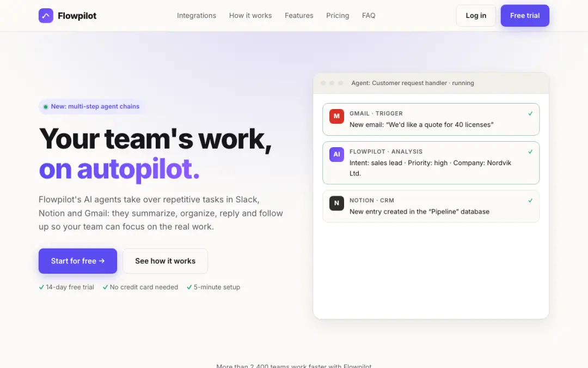This screenshot has width=588, height=368.
Task: Click the Flowpilot AI purple icon
Action: point(336,154)
